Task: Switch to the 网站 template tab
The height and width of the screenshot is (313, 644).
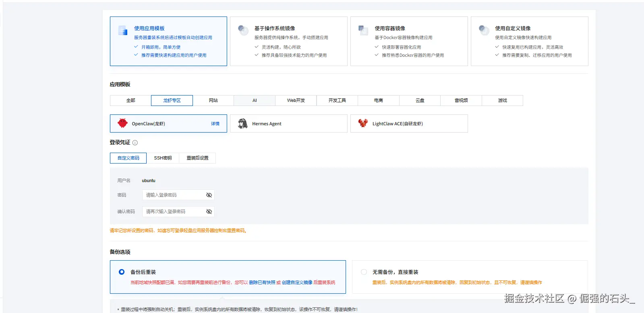Action: 213,100
